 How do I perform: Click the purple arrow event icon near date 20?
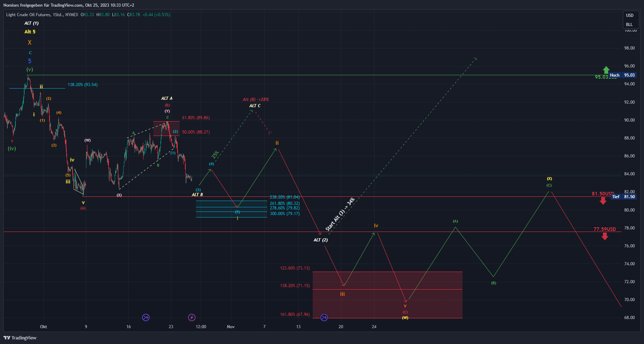tap(324, 318)
